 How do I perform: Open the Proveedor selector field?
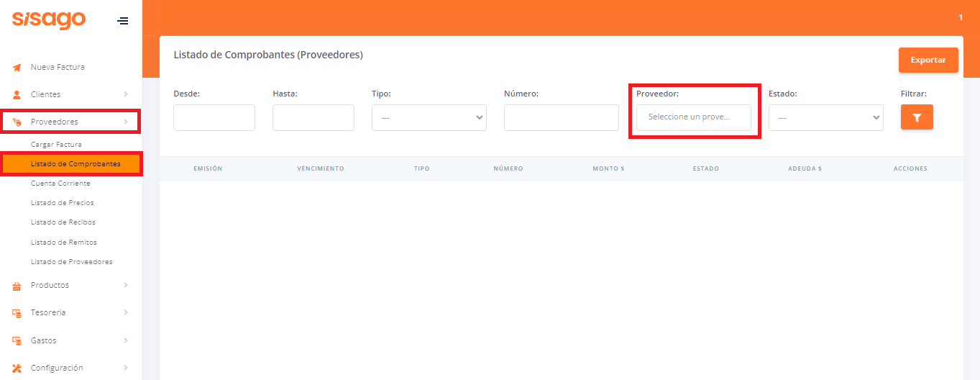click(x=693, y=117)
